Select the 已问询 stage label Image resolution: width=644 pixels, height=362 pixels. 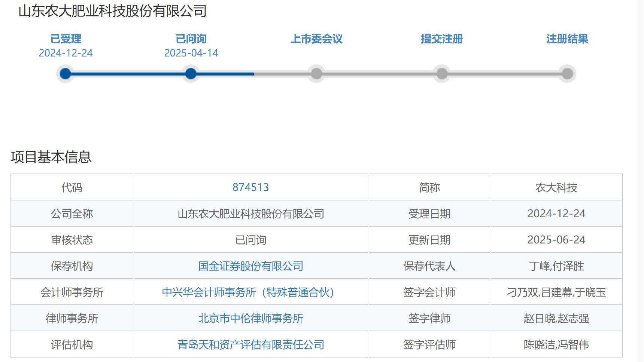(x=191, y=39)
